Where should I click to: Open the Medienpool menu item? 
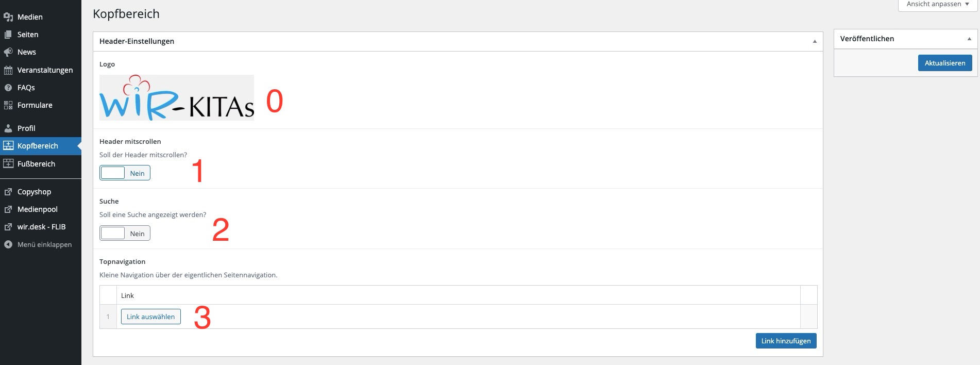[37, 209]
